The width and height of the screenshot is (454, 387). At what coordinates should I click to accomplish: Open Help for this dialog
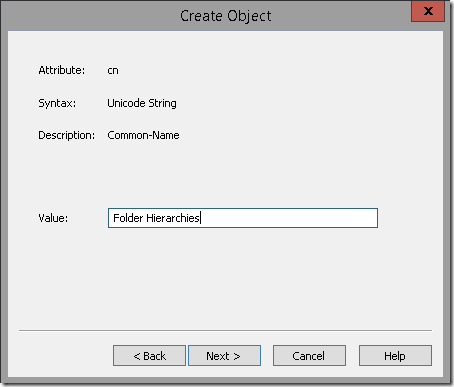click(x=395, y=356)
